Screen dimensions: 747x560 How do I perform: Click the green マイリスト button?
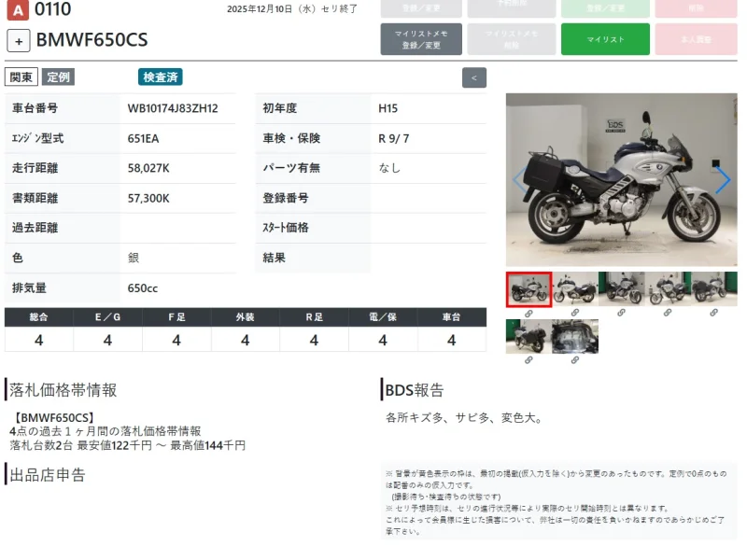[605, 39]
